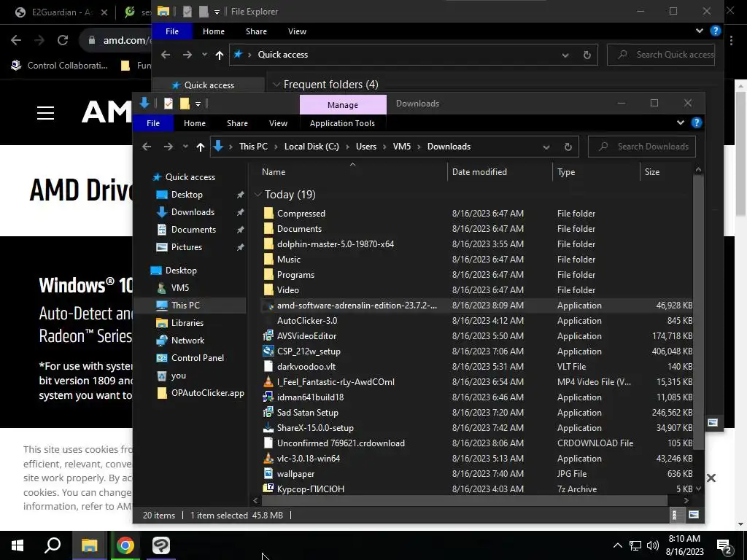Select the darkvoodoo.vlt file icon
The image size is (747, 560).
click(x=268, y=366)
